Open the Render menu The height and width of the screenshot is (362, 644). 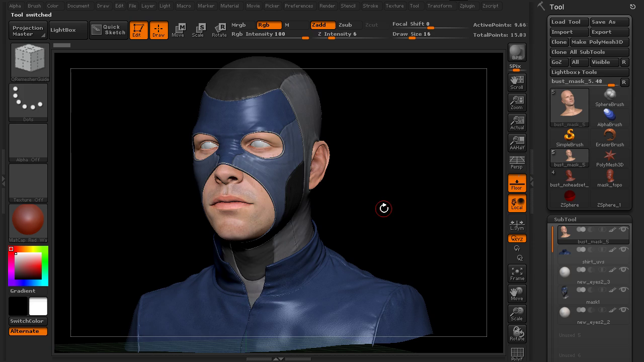pyautogui.click(x=327, y=6)
